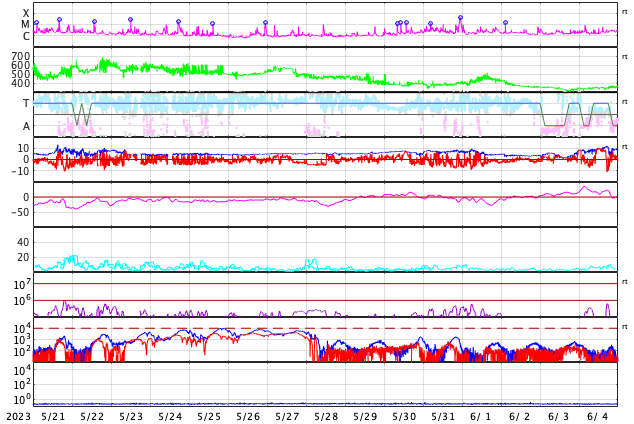The image size is (634, 424).
Task: Click the '-50' axis value
Action: click(x=21, y=213)
